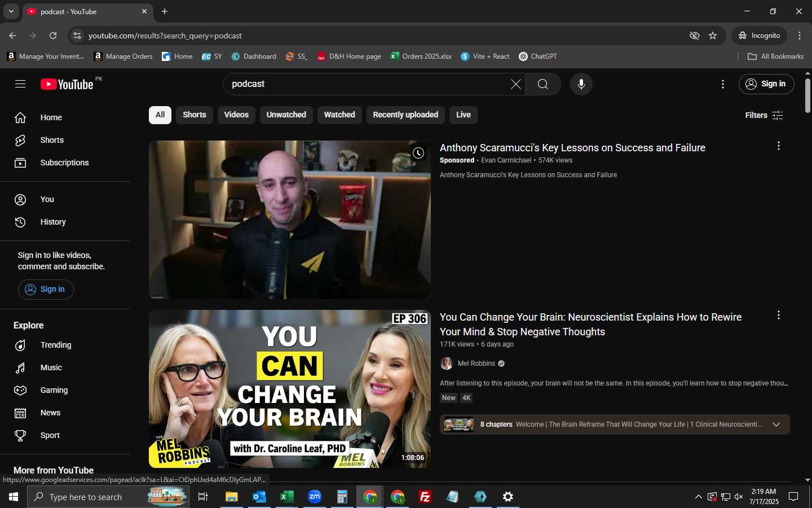
Task: Open action menu for You Can Change Your Brain video
Action: (778, 316)
